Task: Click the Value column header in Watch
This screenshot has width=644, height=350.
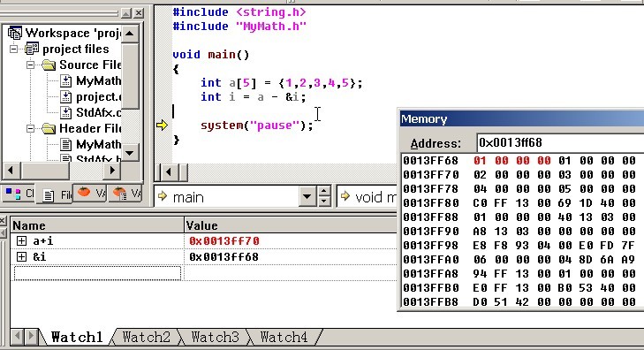Action: point(291,225)
